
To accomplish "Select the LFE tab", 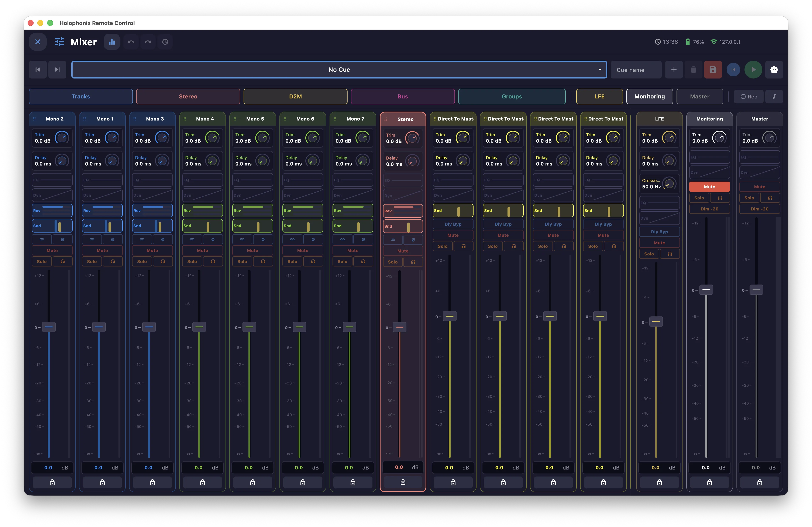I will [x=599, y=97].
